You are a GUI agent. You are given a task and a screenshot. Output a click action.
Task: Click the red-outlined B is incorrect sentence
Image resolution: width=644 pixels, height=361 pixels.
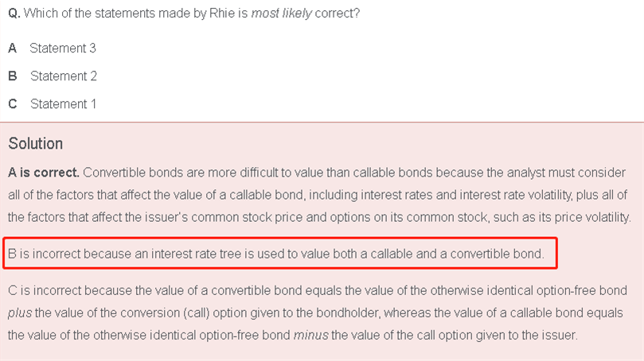275,254
